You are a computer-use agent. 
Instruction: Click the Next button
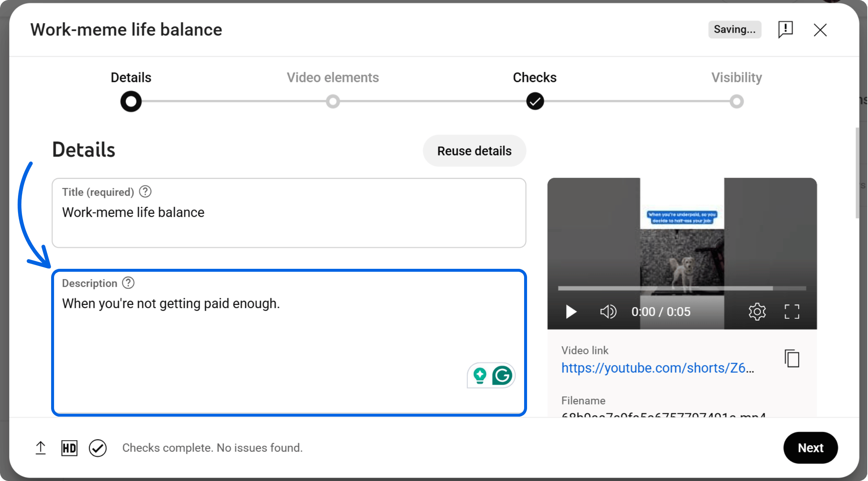tap(811, 448)
